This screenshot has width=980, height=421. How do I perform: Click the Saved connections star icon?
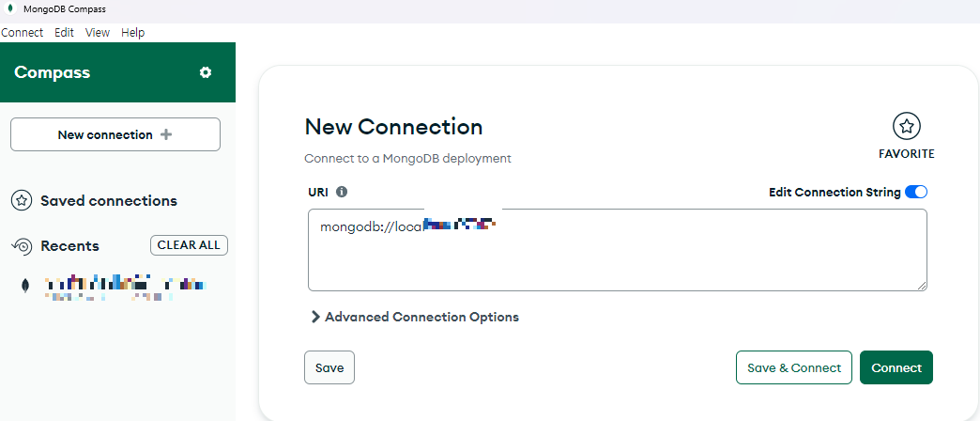pyautogui.click(x=22, y=200)
